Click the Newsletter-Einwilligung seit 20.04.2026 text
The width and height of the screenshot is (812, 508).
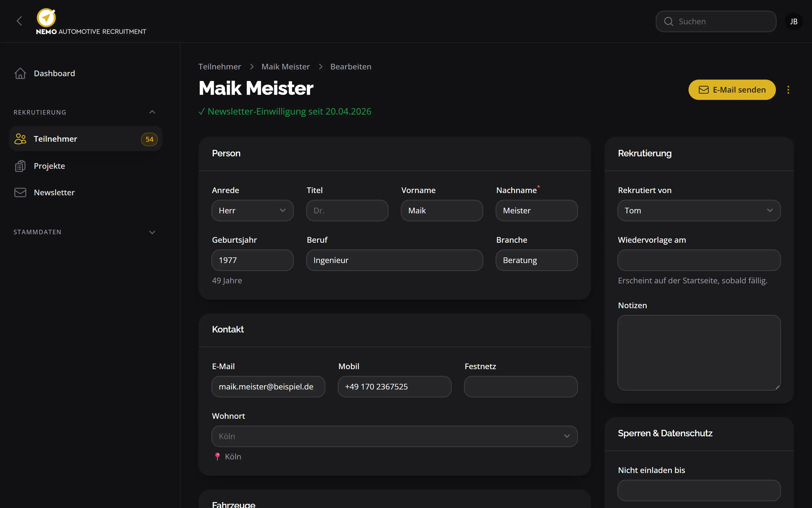click(289, 111)
